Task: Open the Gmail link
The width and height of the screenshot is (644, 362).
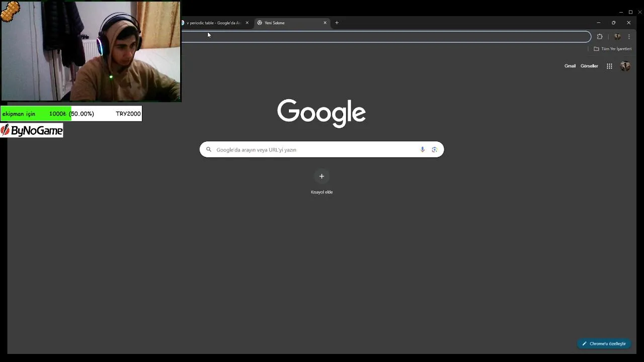Action: pos(570,66)
